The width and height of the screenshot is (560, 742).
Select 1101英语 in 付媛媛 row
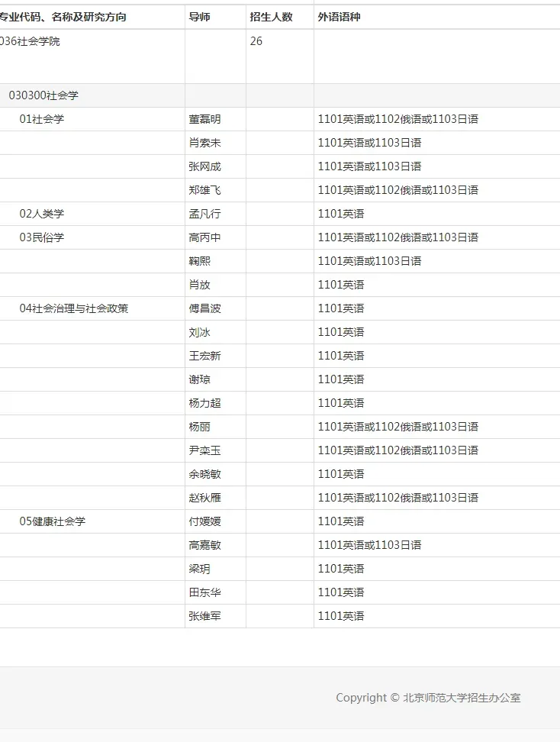click(341, 521)
